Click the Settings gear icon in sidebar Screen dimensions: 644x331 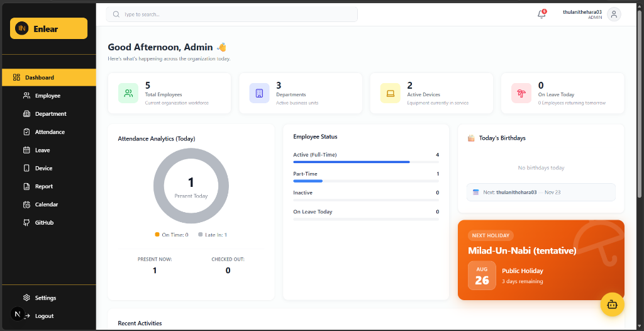[26, 298]
